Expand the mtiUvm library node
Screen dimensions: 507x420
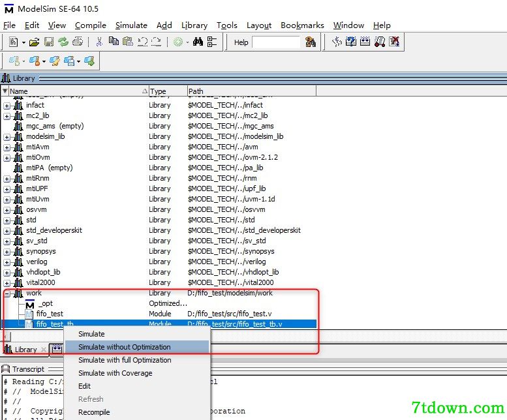pyautogui.click(x=7, y=200)
